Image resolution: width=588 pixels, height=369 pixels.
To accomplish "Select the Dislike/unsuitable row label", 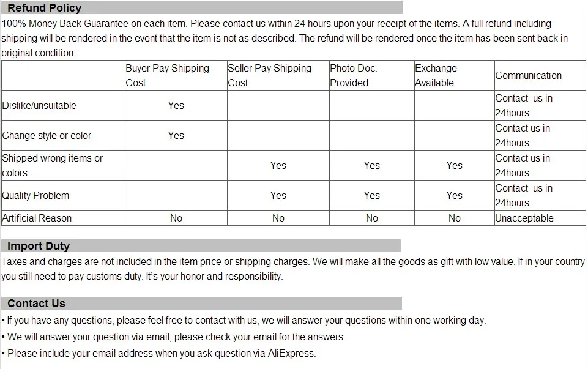I will (39, 106).
